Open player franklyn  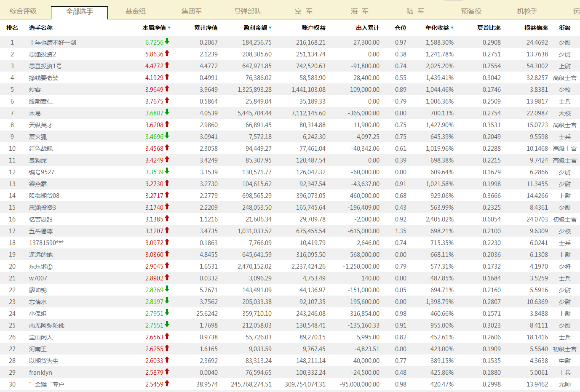(x=40, y=373)
